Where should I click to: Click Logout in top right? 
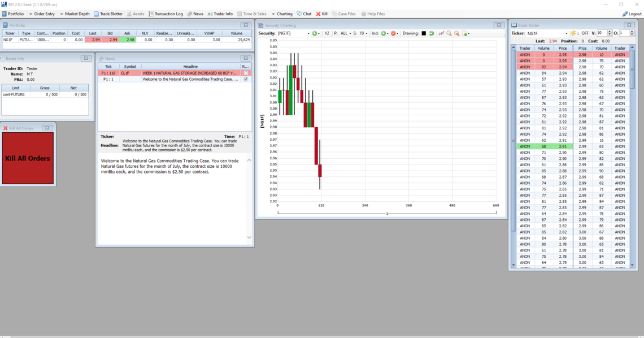click(632, 14)
